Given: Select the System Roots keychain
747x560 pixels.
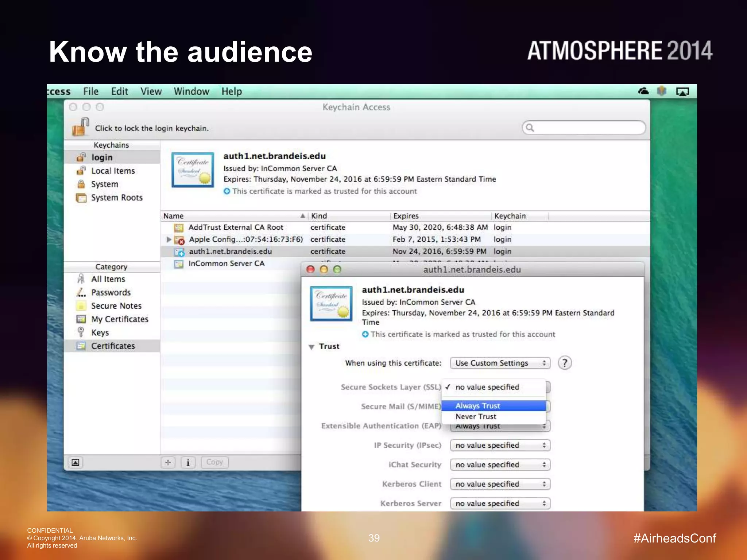Looking at the screenshot, I should (x=112, y=198).
